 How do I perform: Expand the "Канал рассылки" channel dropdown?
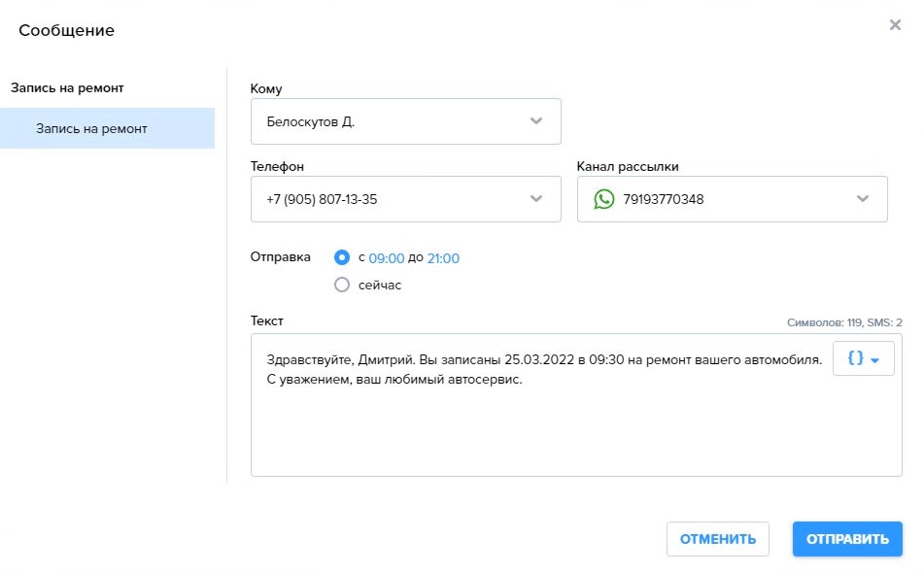[862, 199]
